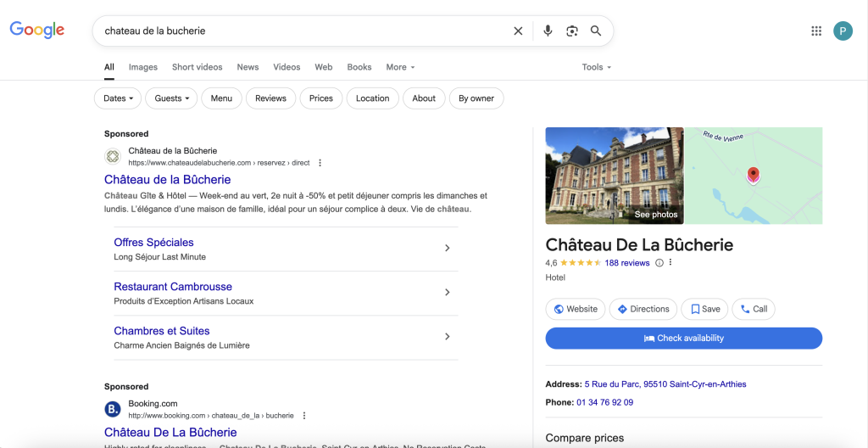Switch to the Books tab

point(359,67)
